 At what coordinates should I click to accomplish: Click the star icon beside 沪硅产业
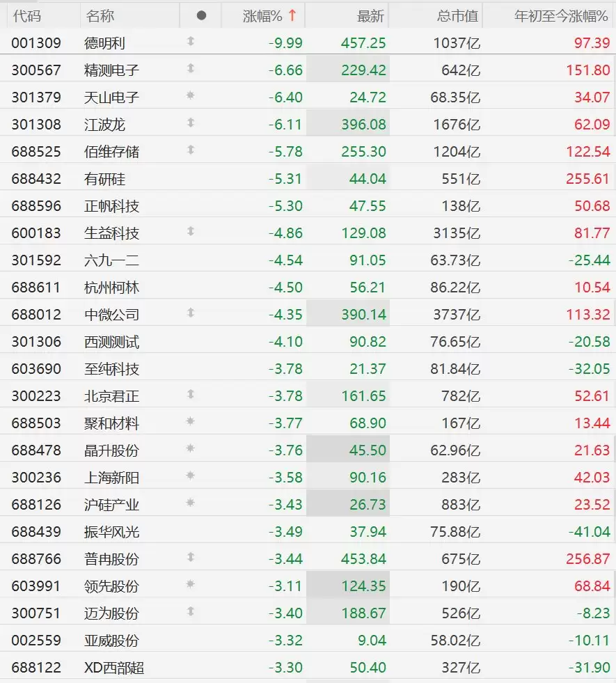tap(190, 503)
